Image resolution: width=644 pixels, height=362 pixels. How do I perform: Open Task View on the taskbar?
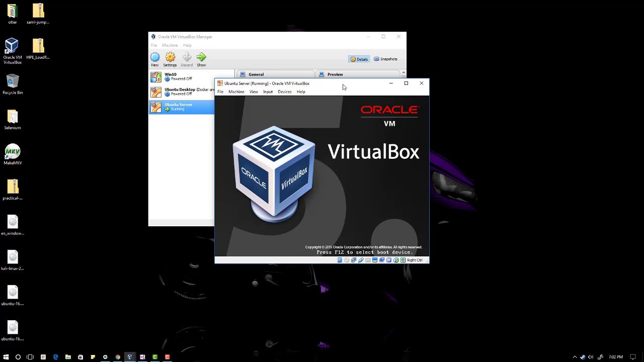[30, 357]
